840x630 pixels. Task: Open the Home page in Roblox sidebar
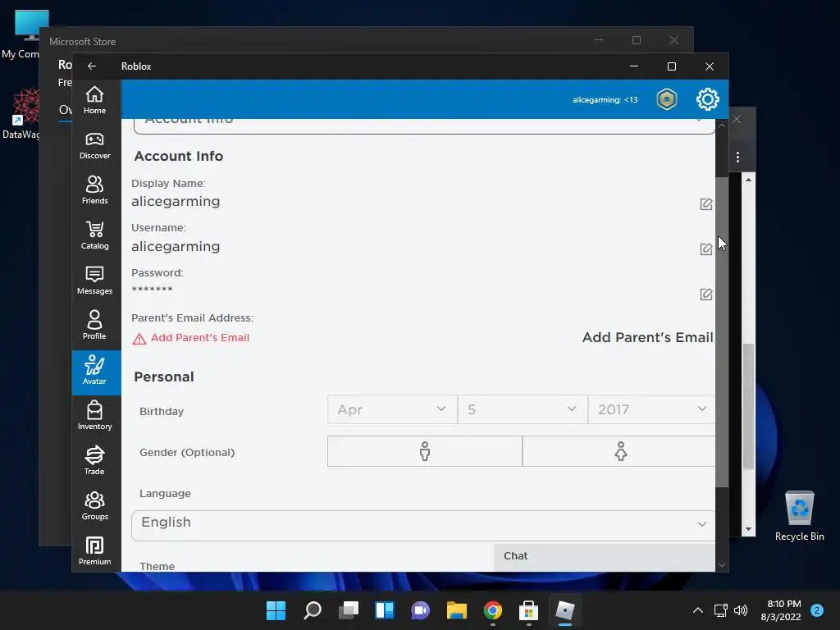(95, 100)
